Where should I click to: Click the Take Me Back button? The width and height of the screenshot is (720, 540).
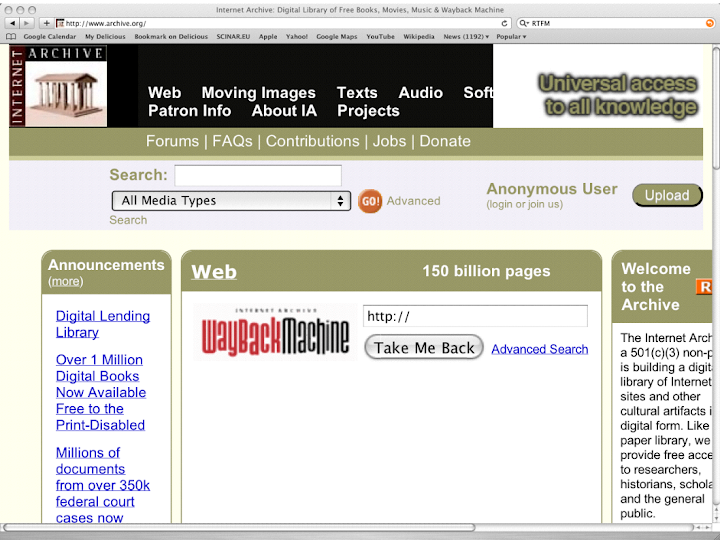pos(424,347)
